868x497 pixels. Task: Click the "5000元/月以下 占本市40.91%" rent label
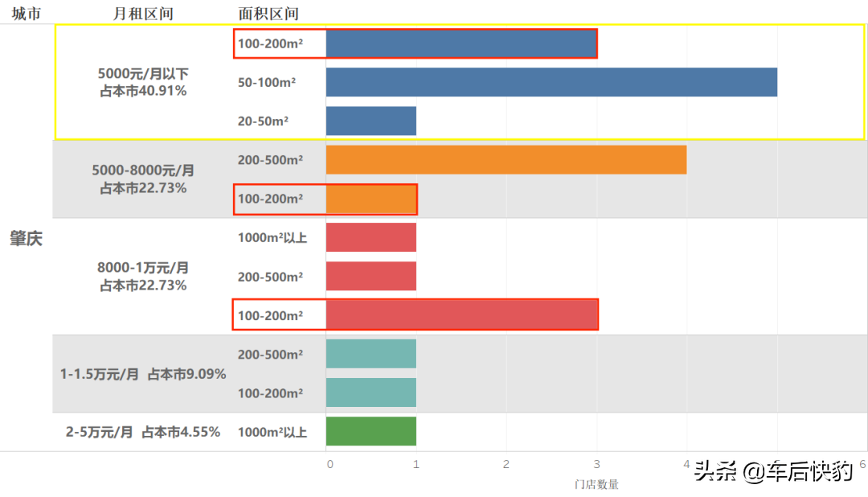point(143,82)
